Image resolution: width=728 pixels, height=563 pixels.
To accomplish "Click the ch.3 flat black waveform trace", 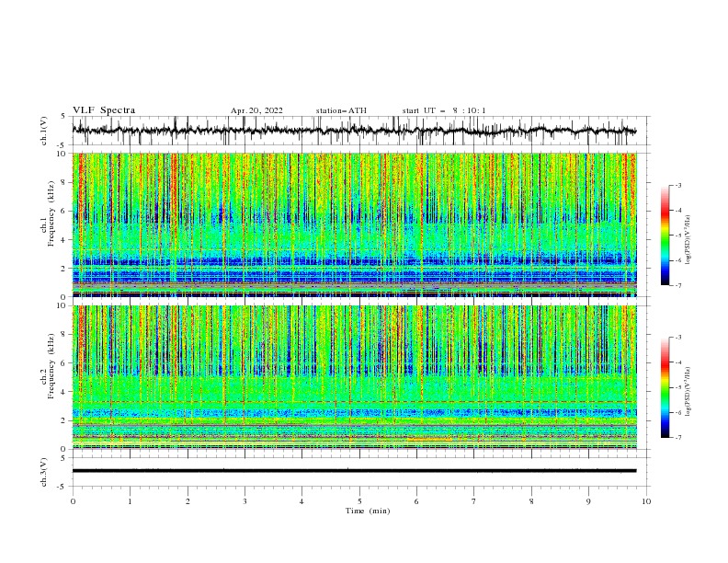I will 355,471.
